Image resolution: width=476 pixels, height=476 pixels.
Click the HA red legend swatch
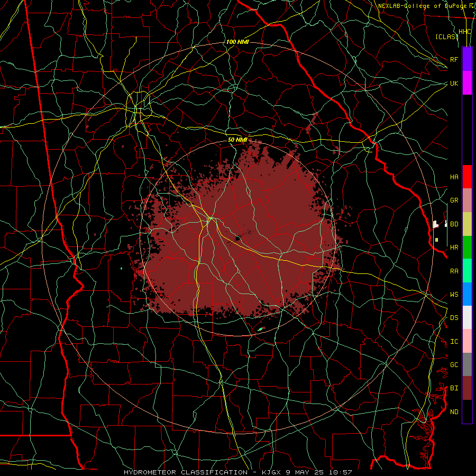[x=467, y=177]
